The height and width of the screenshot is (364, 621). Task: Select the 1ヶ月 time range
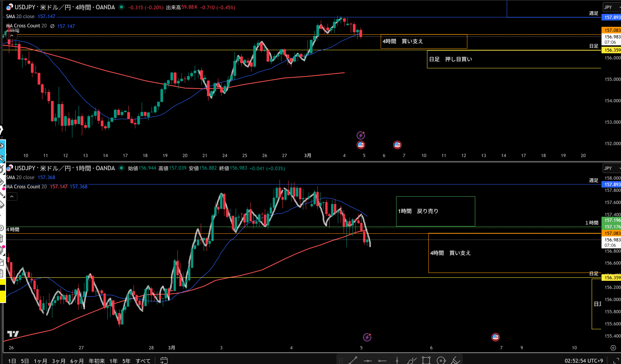pos(41,361)
